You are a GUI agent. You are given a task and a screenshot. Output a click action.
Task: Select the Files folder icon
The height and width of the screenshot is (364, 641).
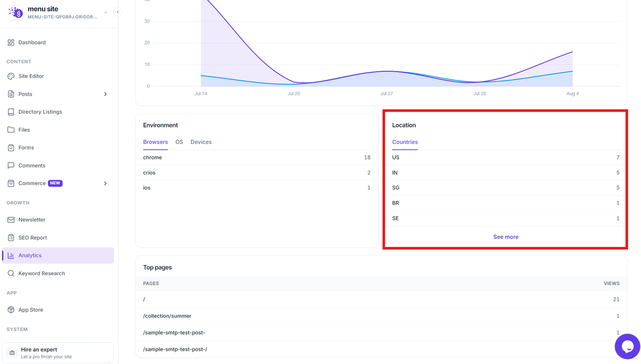11,130
